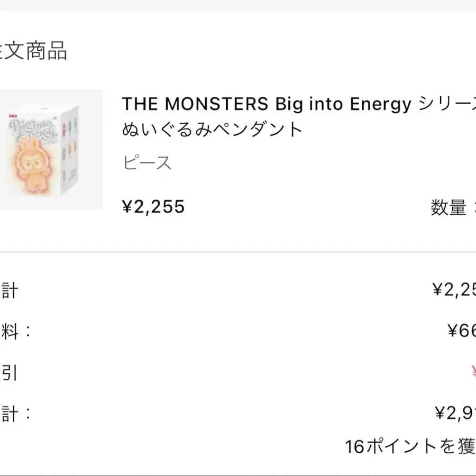Click the ぬいぐるみペンダント product name line
Image resolution: width=476 pixels, height=476 pixels.
212,130
